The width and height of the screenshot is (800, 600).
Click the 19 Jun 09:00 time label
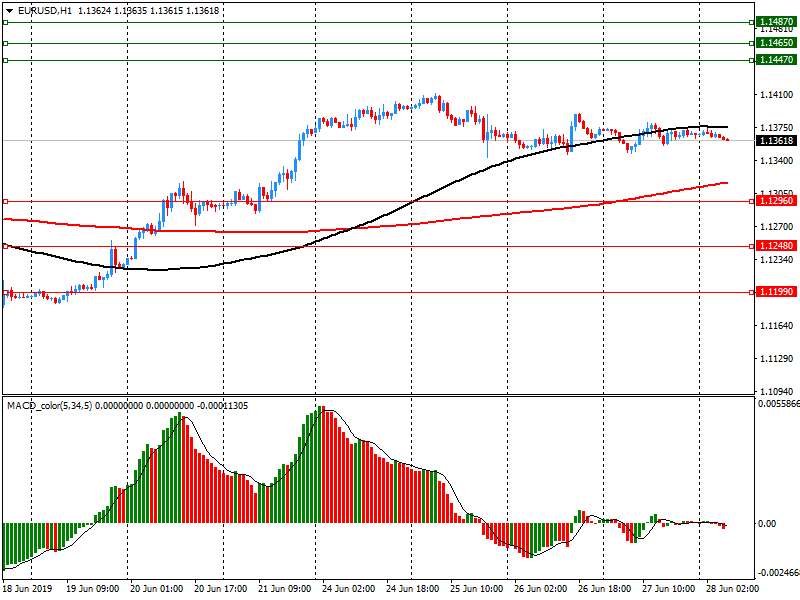point(93,589)
